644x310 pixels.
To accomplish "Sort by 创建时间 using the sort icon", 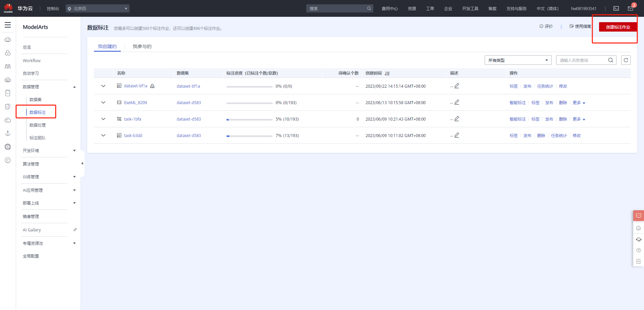I will pos(387,73).
